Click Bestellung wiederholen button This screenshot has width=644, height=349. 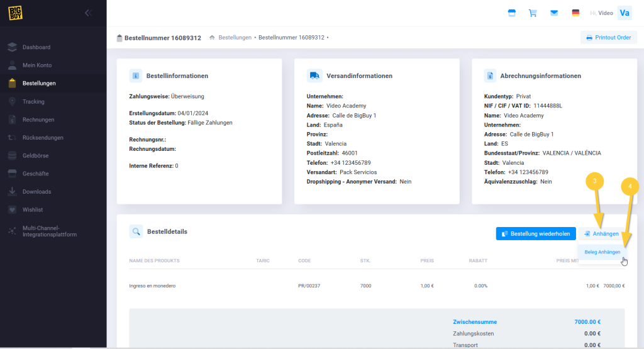(x=535, y=234)
